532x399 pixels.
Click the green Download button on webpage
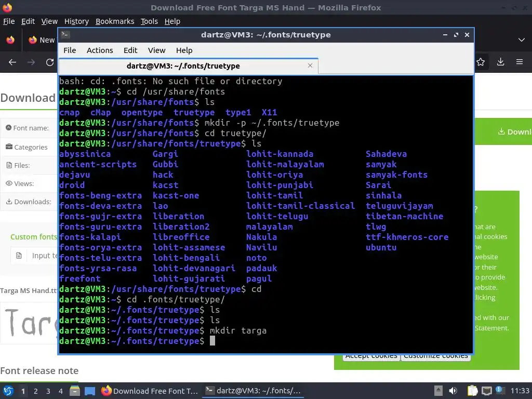(503, 131)
